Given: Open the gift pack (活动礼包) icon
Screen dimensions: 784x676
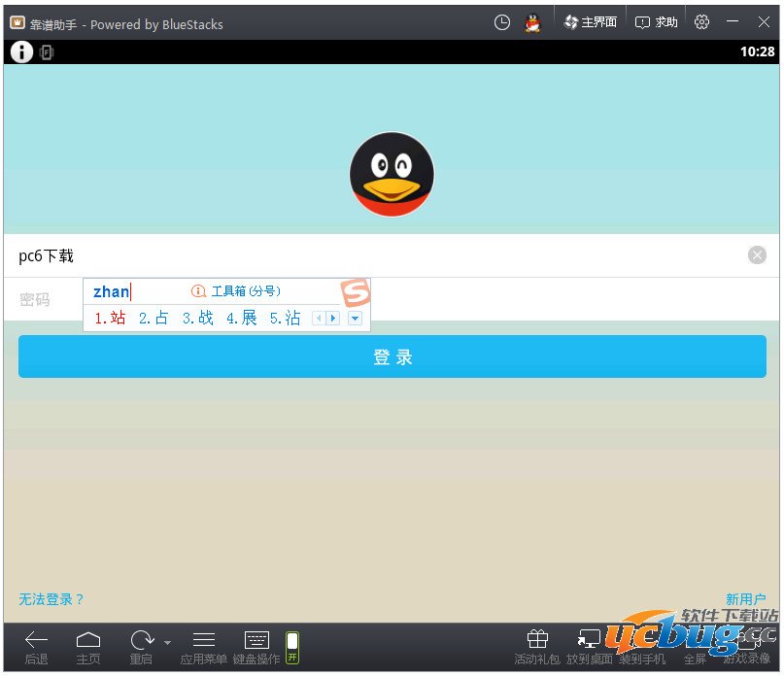Looking at the screenshot, I should (x=537, y=639).
